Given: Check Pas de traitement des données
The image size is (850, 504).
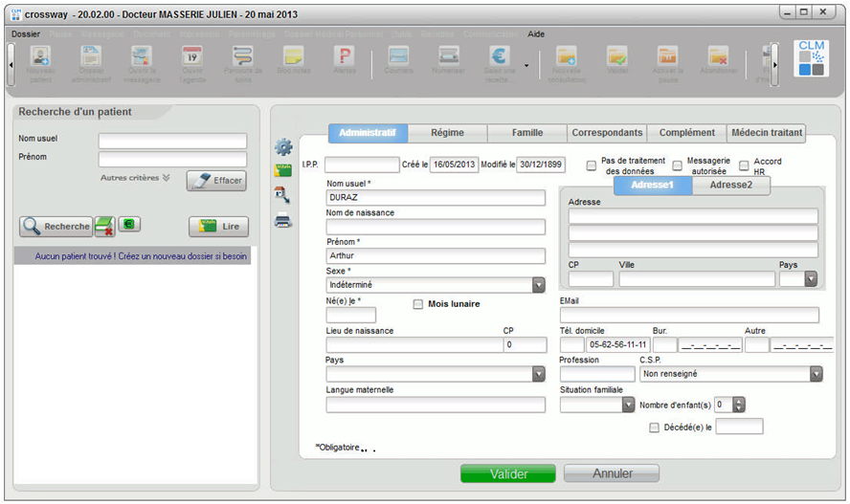Looking at the screenshot, I should [592, 165].
